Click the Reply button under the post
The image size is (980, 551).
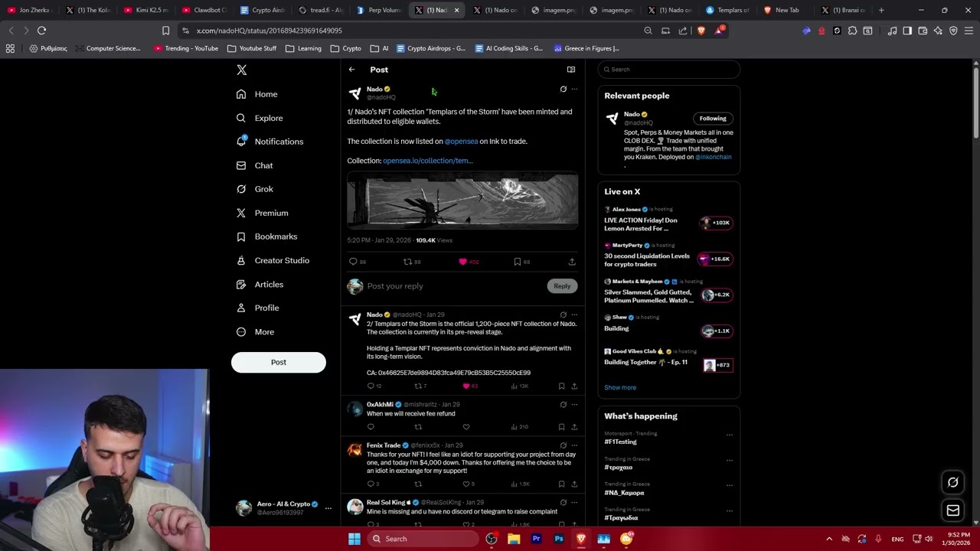tap(562, 286)
